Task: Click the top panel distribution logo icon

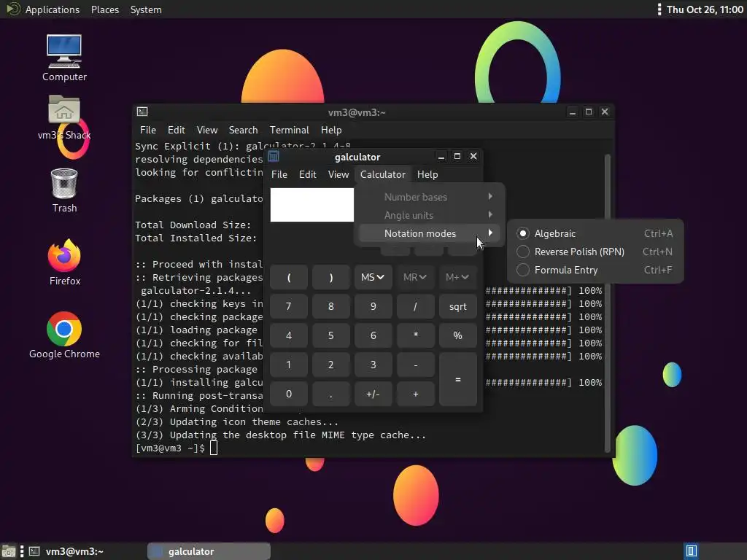Action: pyautogui.click(x=13, y=9)
